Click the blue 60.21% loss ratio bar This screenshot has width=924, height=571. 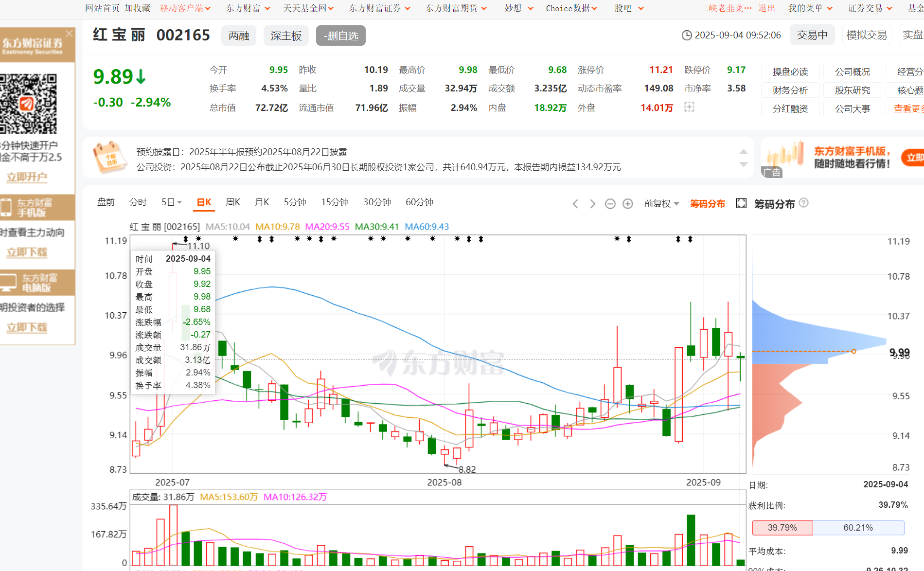[x=858, y=528]
